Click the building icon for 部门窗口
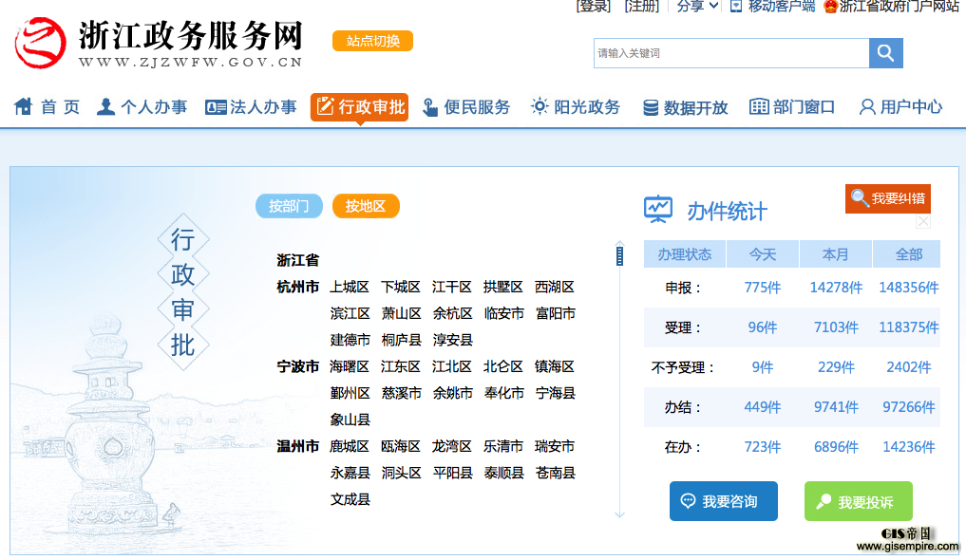This screenshot has width=966, height=560. click(x=759, y=106)
